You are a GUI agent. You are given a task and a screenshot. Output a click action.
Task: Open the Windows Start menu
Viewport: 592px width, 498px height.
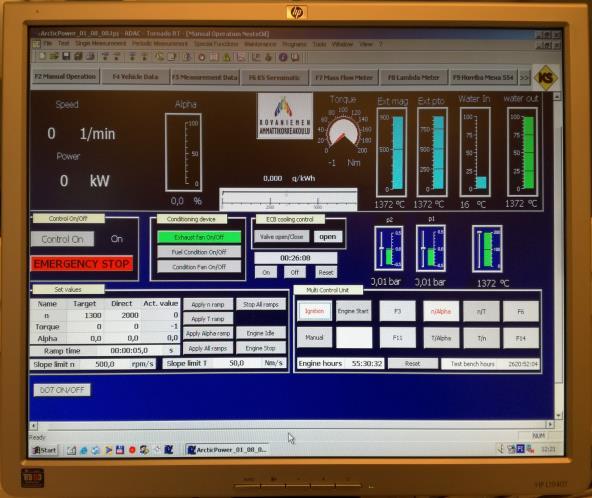click(45, 450)
